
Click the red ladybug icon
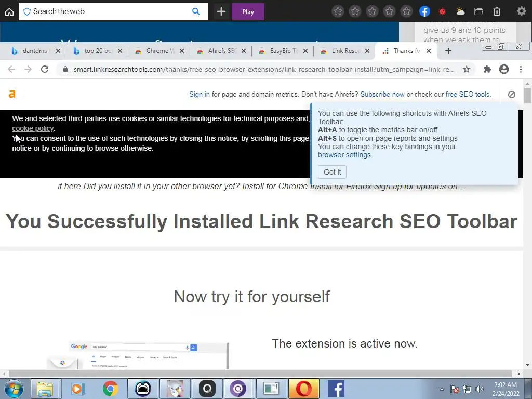[x=442, y=12]
